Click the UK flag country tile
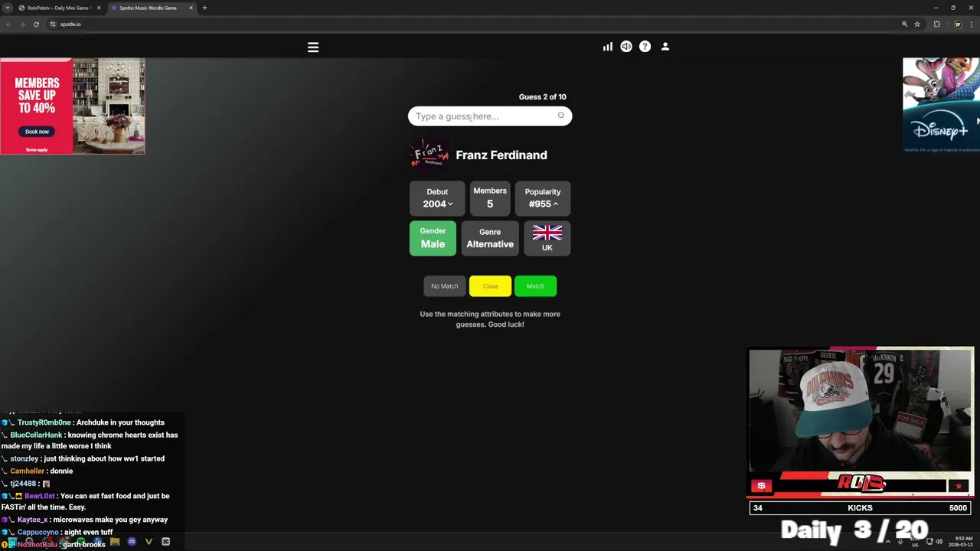Screen dimensions: 980x551 pos(547,238)
